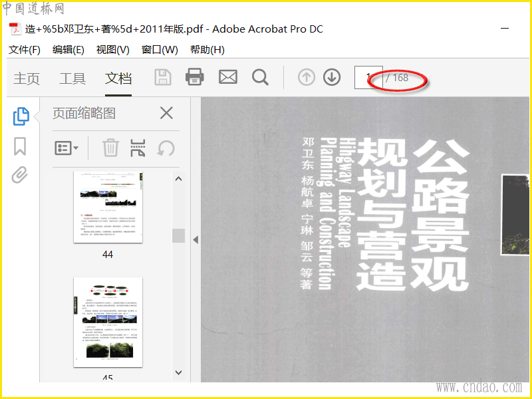Go to next page arrow
The width and height of the screenshot is (532, 399).
[x=331, y=77]
